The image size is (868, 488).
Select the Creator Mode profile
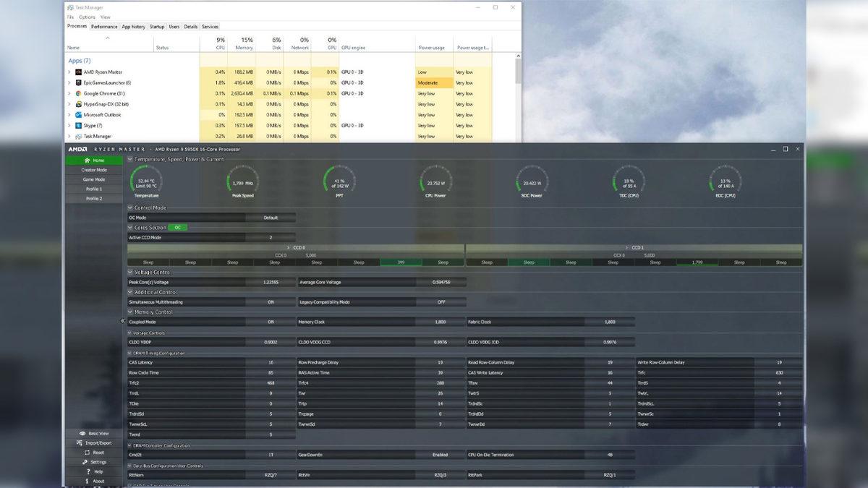point(94,170)
